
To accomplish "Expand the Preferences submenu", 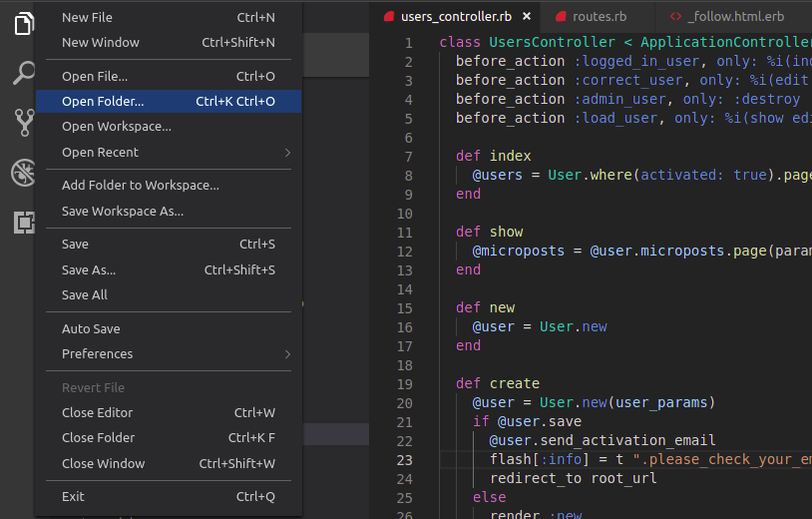I will tap(169, 353).
